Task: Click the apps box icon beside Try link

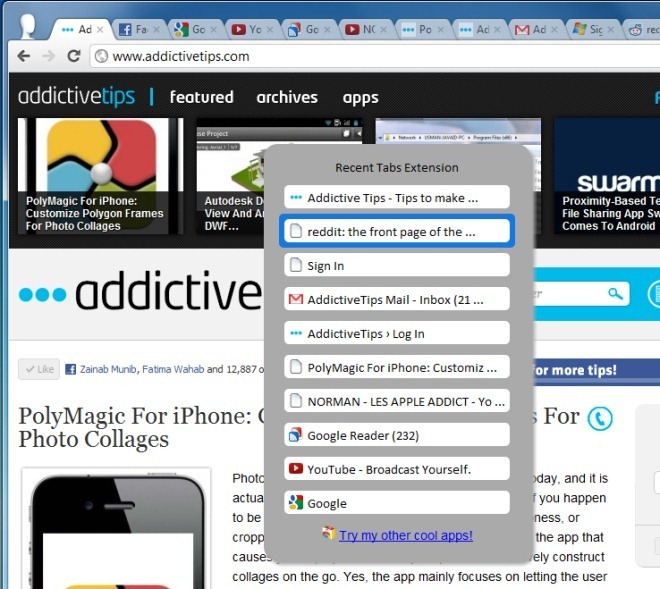Action: [x=329, y=533]
